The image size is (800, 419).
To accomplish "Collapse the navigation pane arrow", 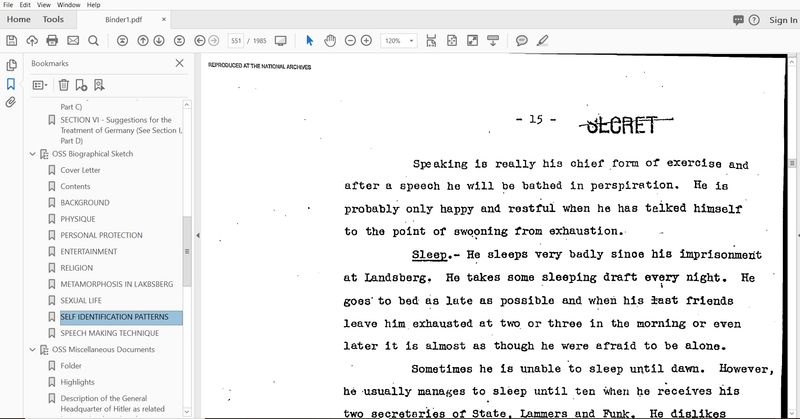I will [x=197, y=235].
